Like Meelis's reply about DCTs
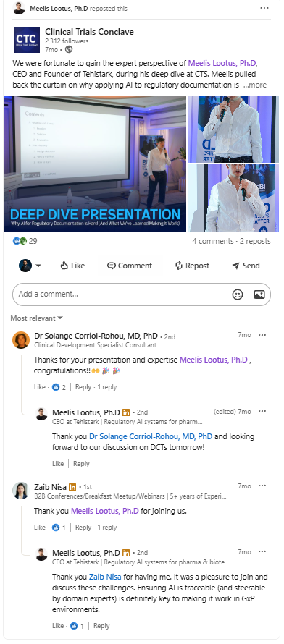 (58, 464)
